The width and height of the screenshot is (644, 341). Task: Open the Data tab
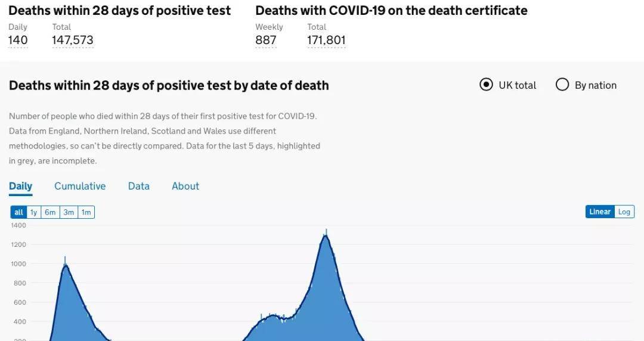(x=138, y=186)
